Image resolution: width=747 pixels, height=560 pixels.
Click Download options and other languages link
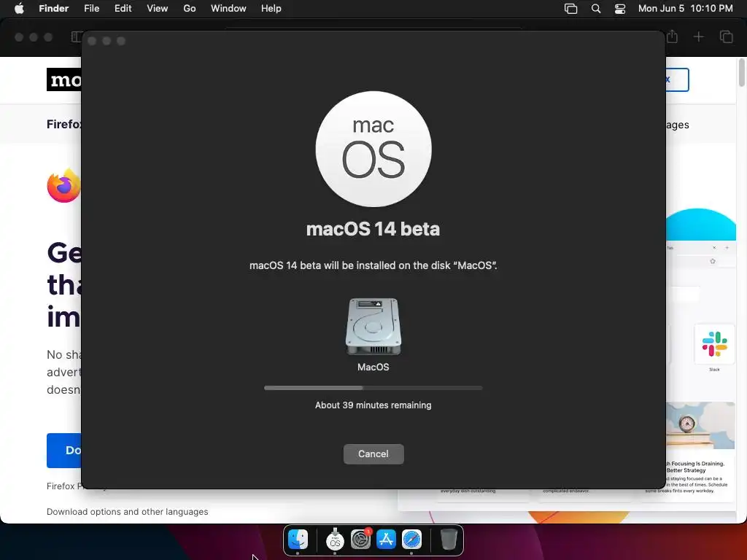click(127, 511)
